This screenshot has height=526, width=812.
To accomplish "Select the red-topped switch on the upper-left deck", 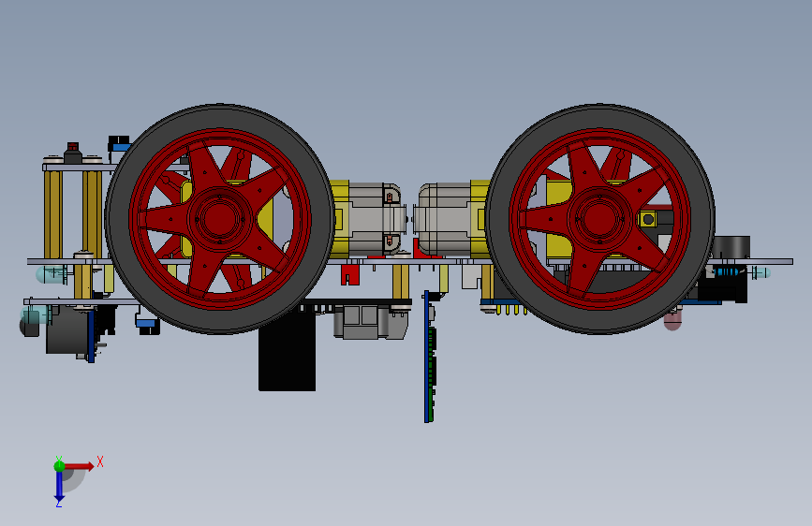I will point(73,153).
